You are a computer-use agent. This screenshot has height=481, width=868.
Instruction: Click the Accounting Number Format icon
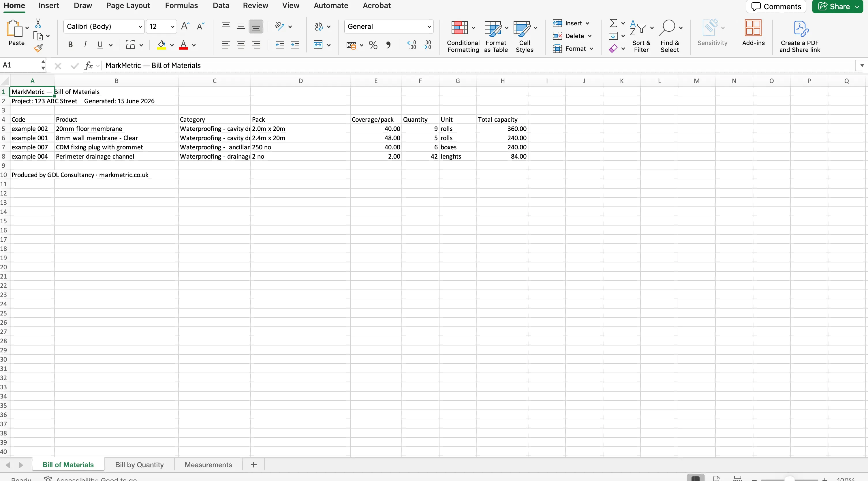point(351,45)
